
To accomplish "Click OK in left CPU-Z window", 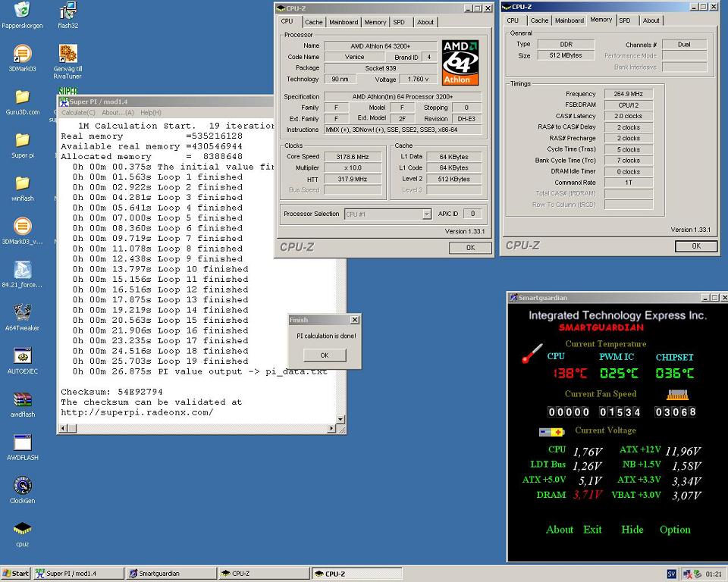I will coord(470,248).
